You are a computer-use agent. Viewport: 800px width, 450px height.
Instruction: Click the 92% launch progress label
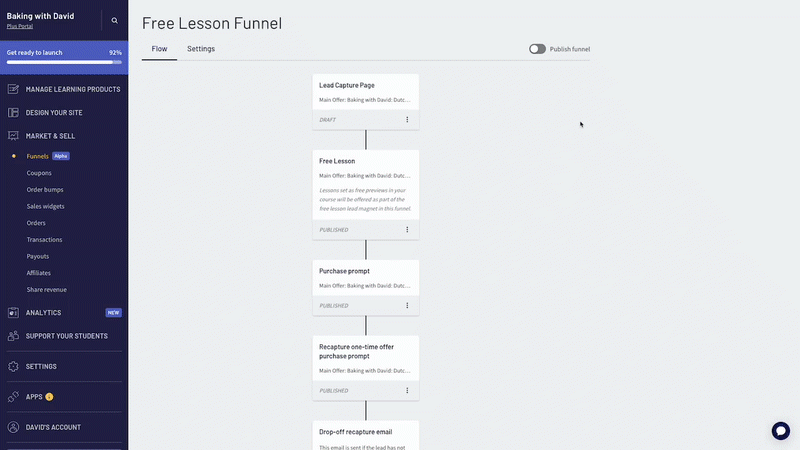tap(115, 53)
